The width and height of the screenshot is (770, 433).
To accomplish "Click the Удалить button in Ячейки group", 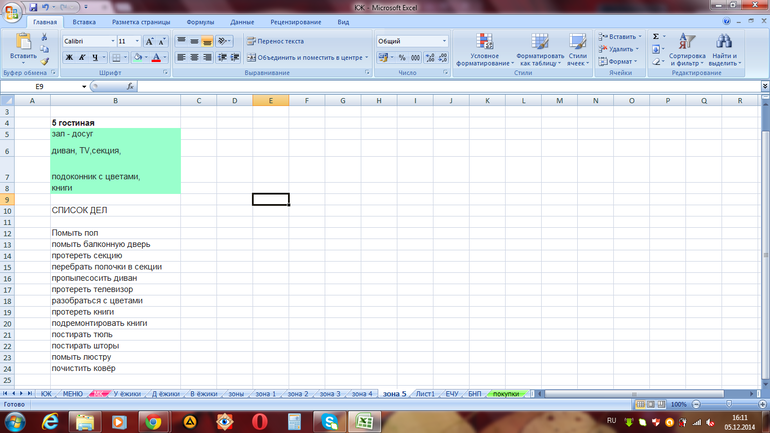I will point(619,49).
